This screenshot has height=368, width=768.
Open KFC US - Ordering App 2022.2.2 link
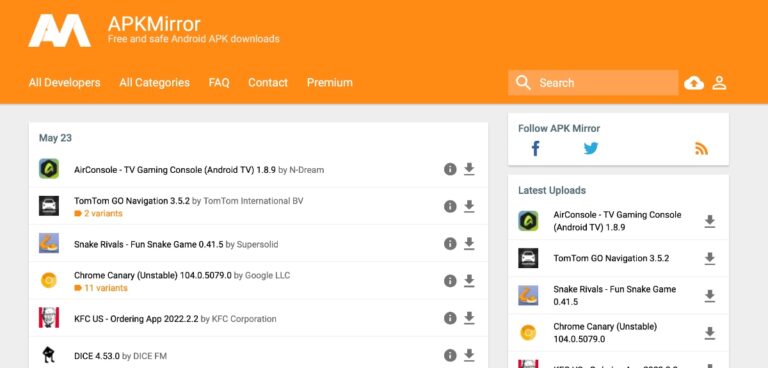[136, 319]
